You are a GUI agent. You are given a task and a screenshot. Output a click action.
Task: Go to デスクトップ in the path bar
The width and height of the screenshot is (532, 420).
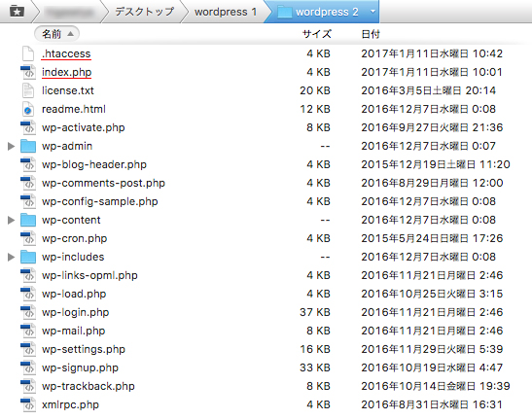[x=145, y=12]
